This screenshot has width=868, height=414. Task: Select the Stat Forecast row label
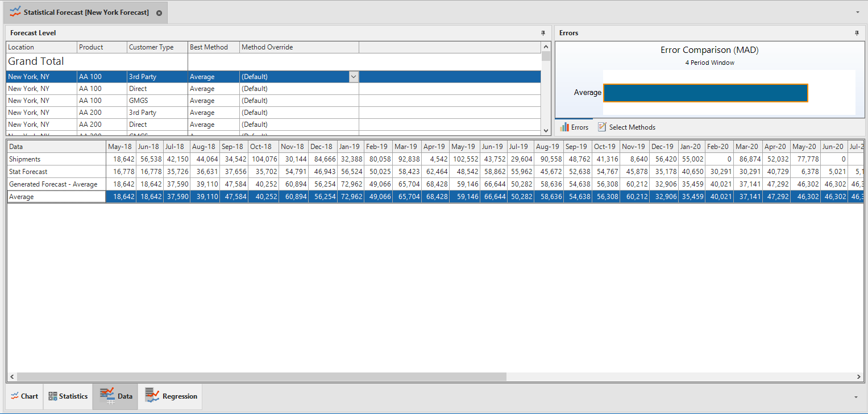(57, 172)
